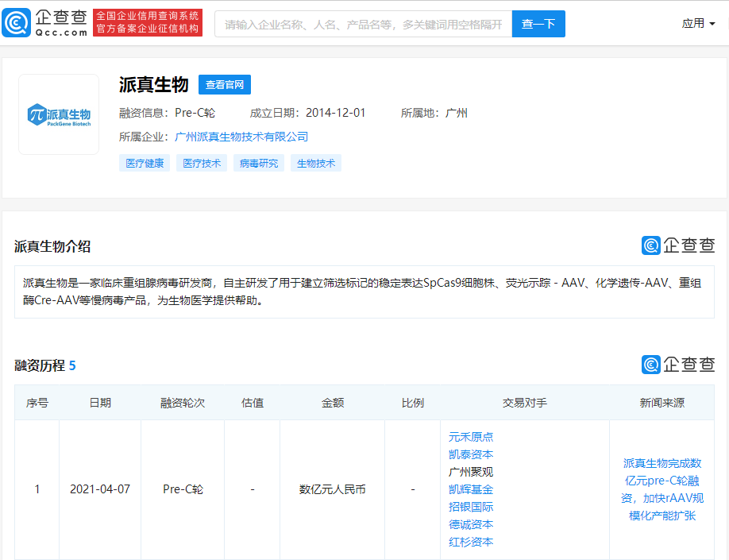This screenshot has width=729, height=560.
Task: Click the 全国企业信用查询系统 red banner
Action: 148,22
